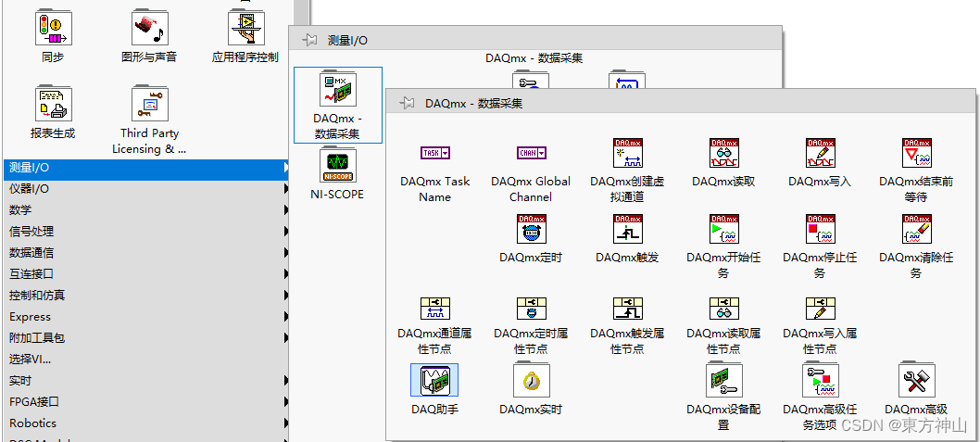Expand submenu arrow beside Express
Image resolution: width=980 pixels, height=442 pixels.
[x=286, y=316]
